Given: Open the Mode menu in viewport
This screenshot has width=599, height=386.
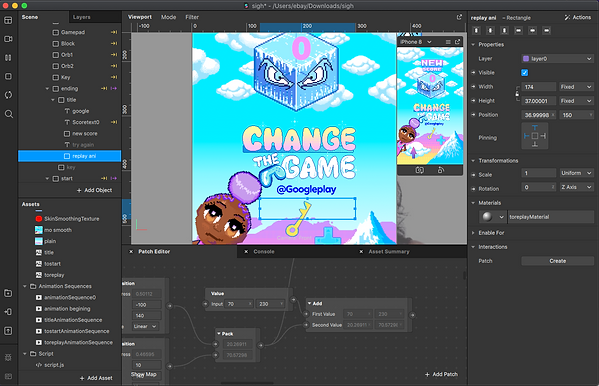Looking at the screenshot, I should pos(168,17).
